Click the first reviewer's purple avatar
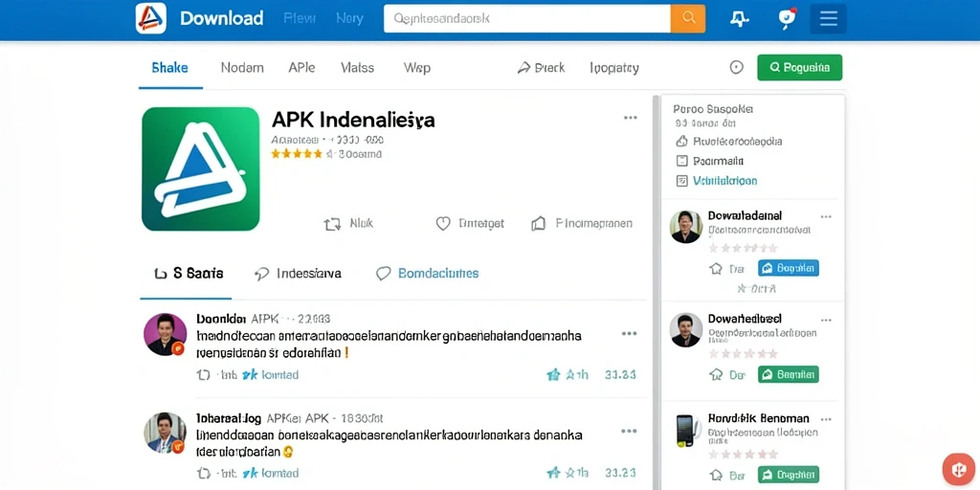 [x=165, y=334]
